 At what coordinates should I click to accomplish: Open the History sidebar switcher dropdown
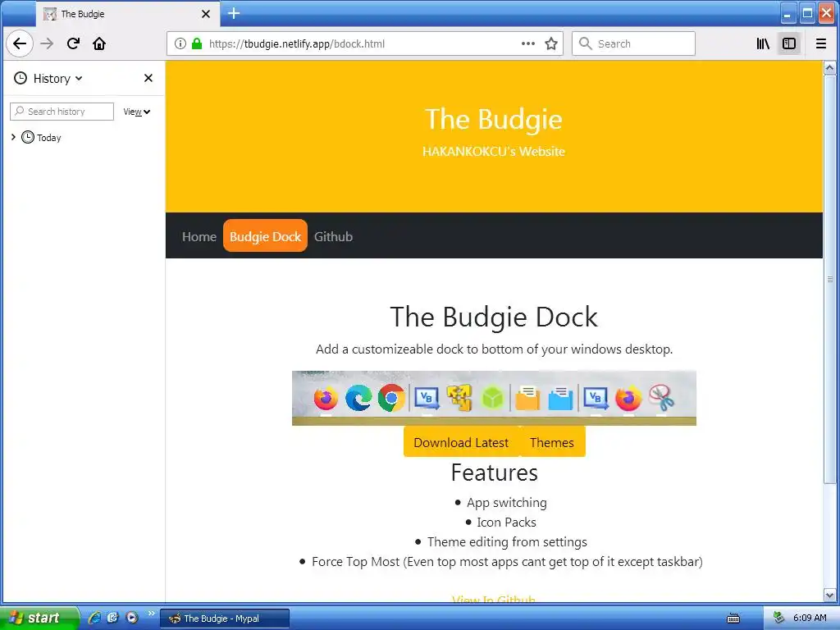58,78
